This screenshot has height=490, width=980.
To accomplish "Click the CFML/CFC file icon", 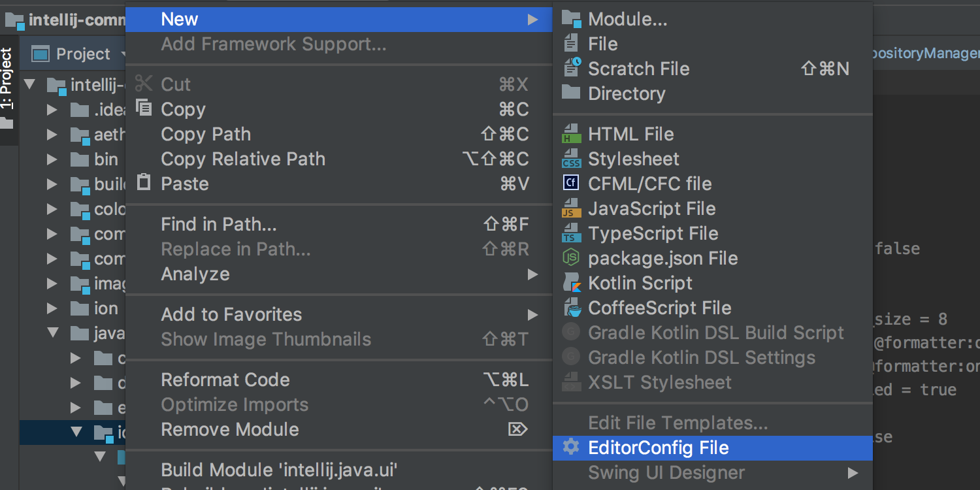I will point(571,184).
